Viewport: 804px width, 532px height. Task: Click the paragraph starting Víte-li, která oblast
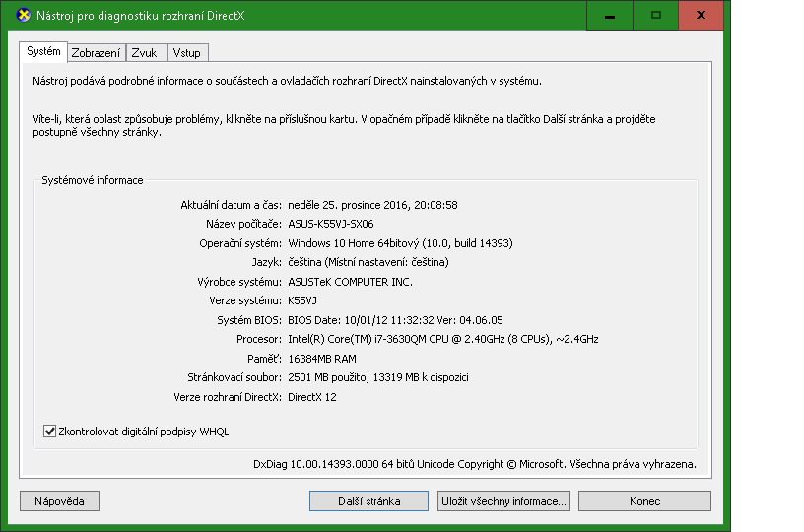(x=344, y=125)
